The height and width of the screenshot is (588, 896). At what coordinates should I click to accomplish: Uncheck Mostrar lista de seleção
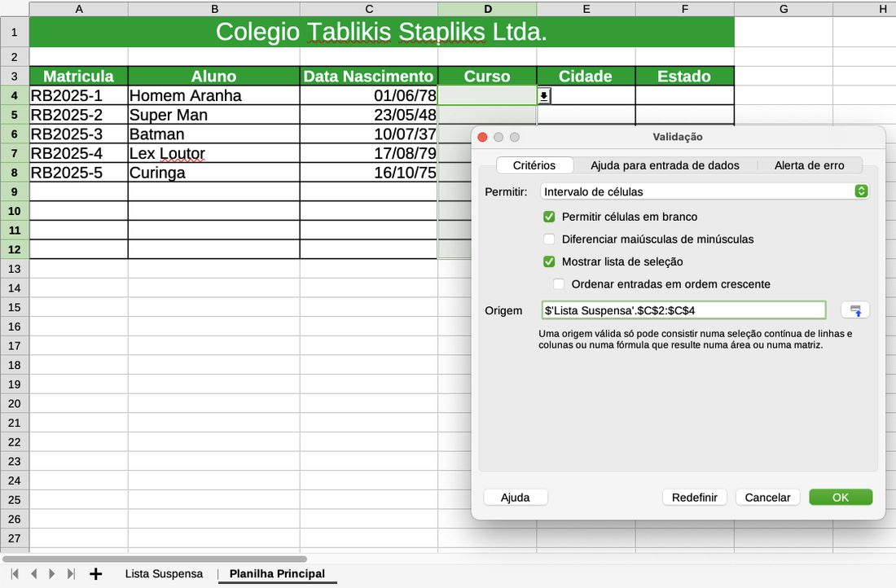(x=549, y=261)
